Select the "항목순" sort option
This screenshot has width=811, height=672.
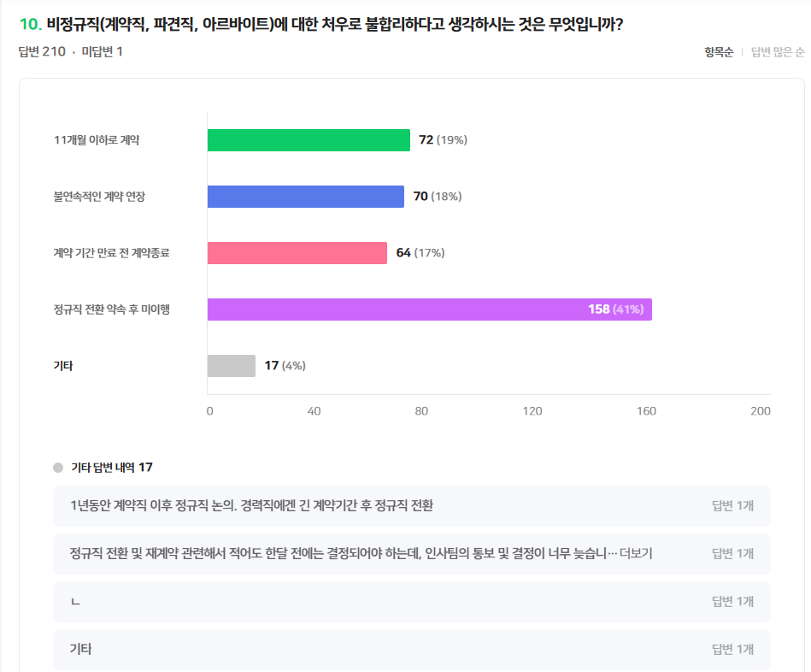click(x=719, y=52)
